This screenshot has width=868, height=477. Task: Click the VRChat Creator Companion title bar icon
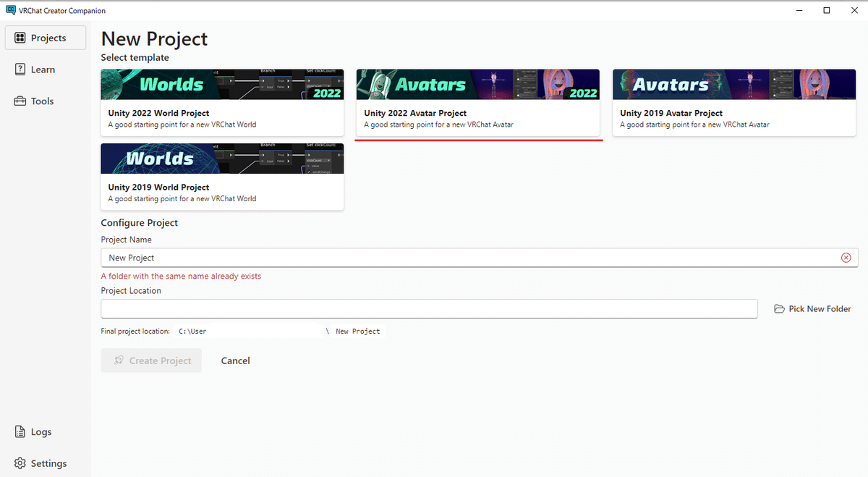click(x=10, y=10)
